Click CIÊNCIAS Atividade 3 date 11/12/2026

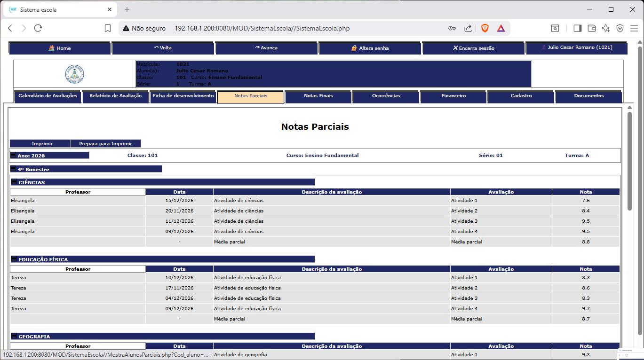pos(179,221)
